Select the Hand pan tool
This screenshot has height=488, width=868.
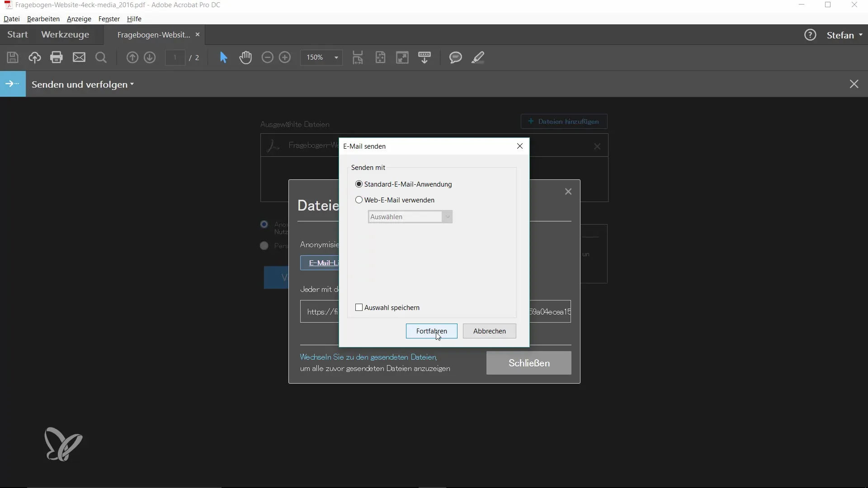coord(245,57)
